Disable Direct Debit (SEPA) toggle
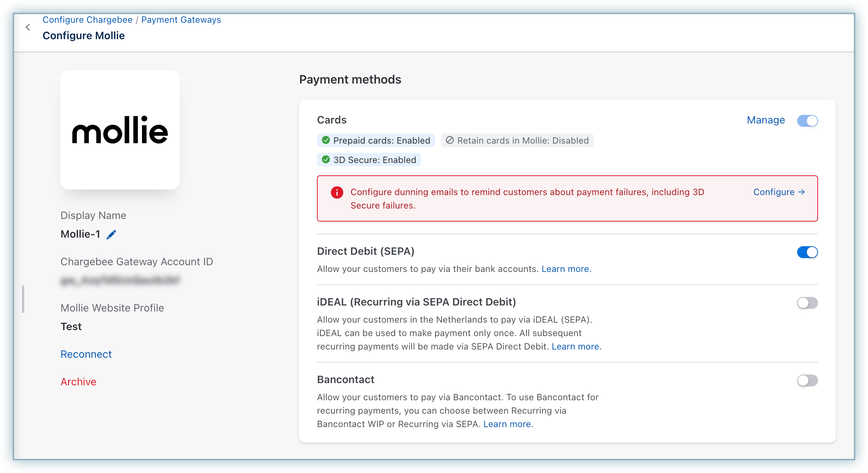The image size is (868, 473). pos(807,252)
